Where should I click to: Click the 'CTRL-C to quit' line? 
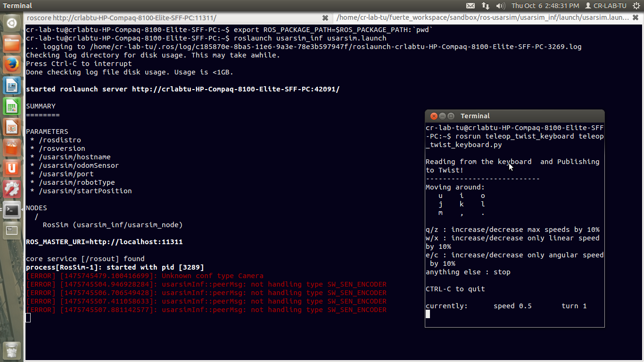455,289
